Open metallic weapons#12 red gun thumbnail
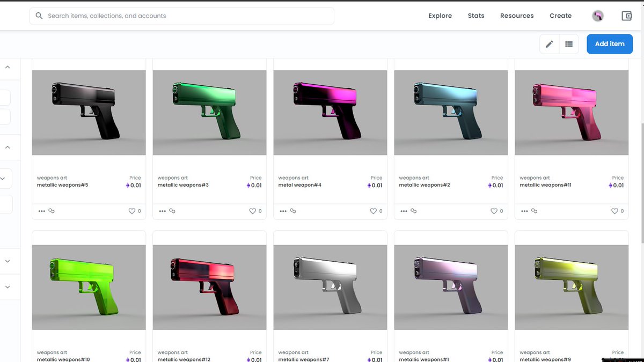This screenshot has width=644, height=362. [210, 287]
